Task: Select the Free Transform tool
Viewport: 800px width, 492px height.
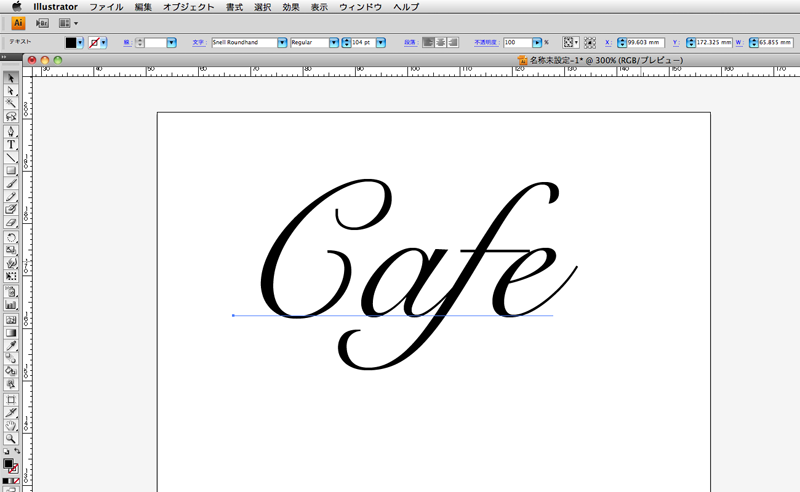Action: coord(11,276)
